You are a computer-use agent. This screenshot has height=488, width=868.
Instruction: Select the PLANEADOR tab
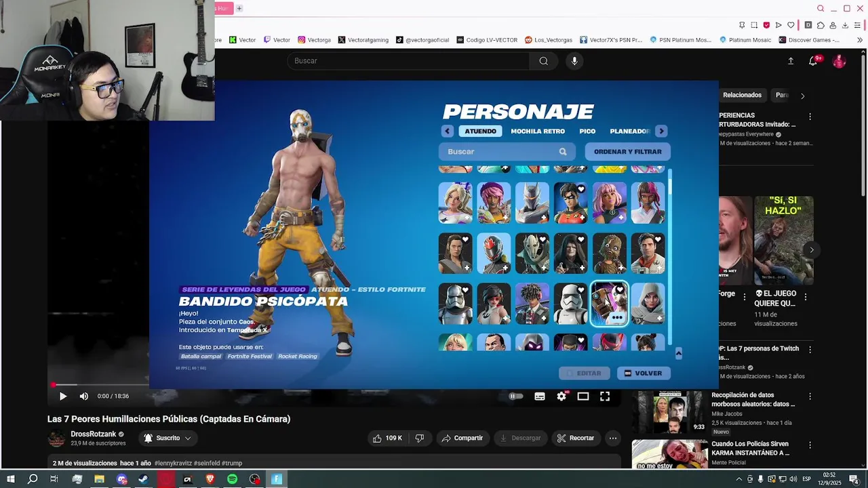coord(630,131)
